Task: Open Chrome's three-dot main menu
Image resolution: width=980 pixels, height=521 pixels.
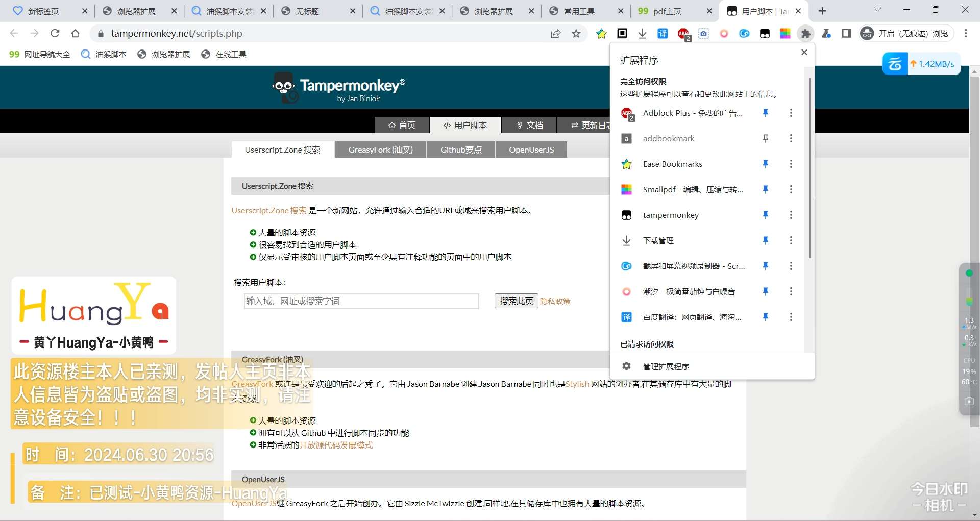Action: coord(966,34)
